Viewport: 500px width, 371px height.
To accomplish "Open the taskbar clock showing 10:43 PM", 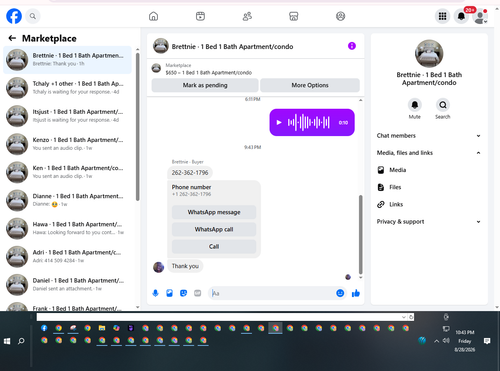I will (x=465, y=341).
